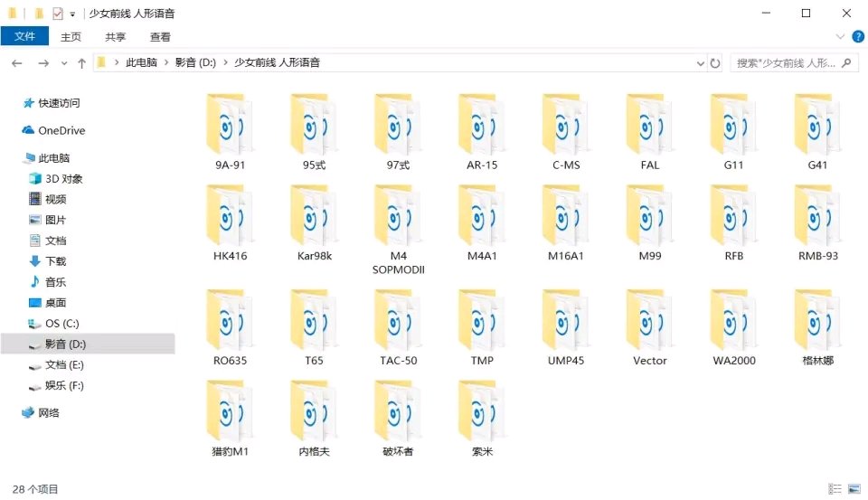Open 文档 (E:) drive in the sidebar
This screenshot has height=500, width=868.
coord(56,365)
